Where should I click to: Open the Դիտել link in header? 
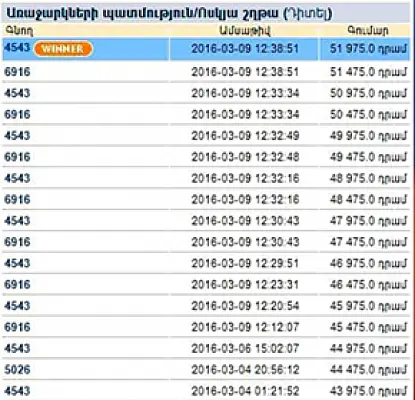point(307,14)
